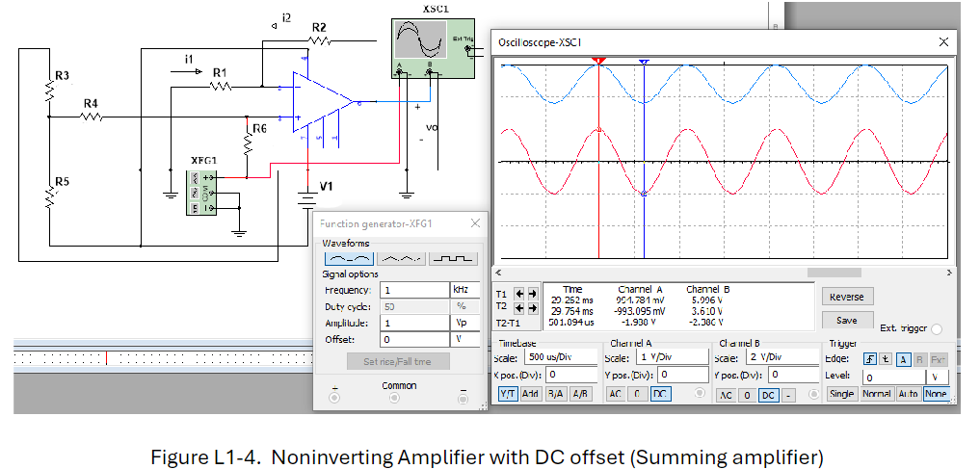Enable Y/T timebase display mode
980x469 pixels.
[x=508, y=394]
